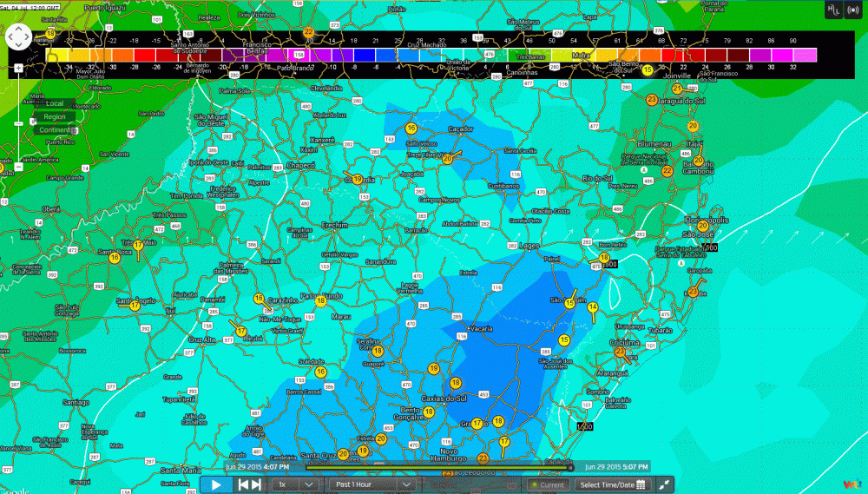Pan the map up with the compass arrow
868x494 pixels.
pos(19,26)
